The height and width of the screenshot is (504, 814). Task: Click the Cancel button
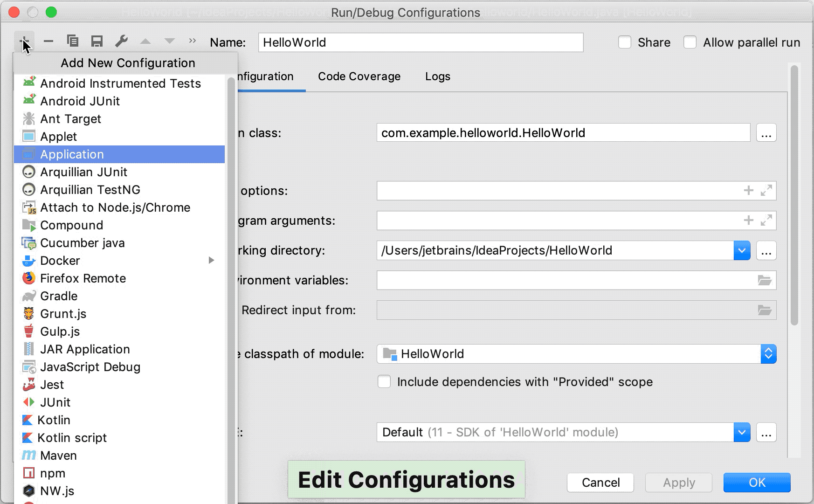pyautogui.click(x=600, y=483)
